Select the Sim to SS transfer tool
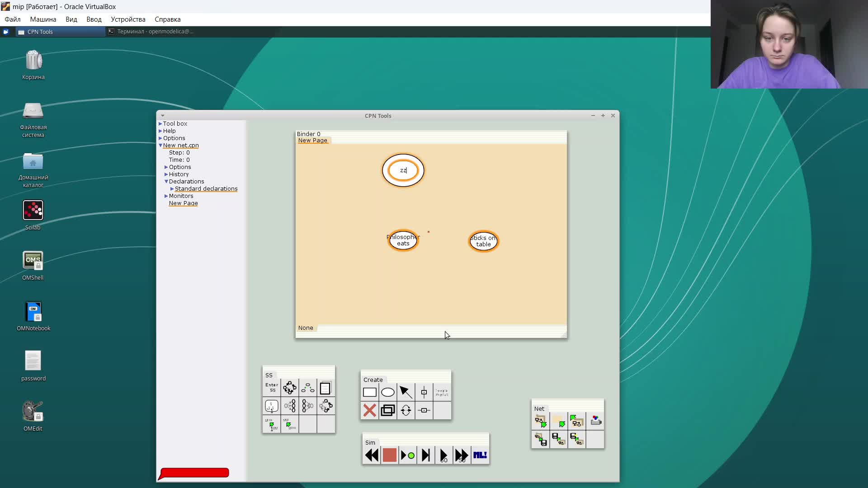This screenshot has width=868, height=488. (290, 424)
